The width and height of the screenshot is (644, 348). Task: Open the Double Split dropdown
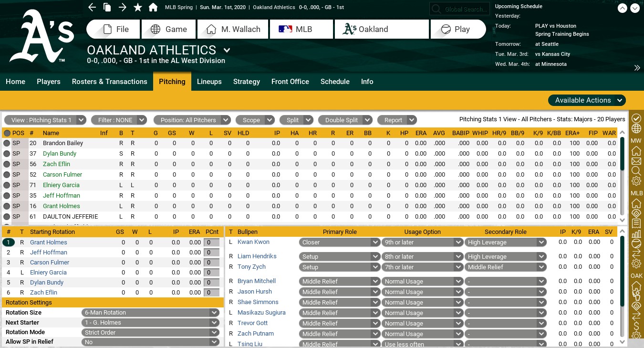(345, 120)
